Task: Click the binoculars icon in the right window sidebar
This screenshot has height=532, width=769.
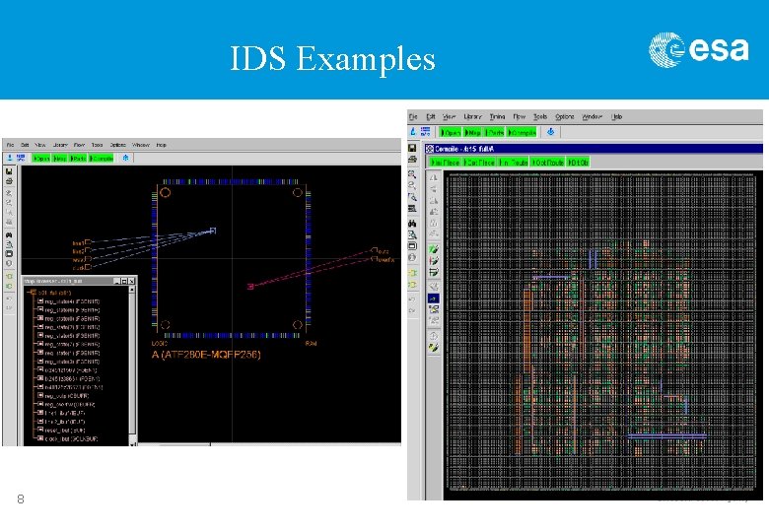Action: [x=412, y=224]
